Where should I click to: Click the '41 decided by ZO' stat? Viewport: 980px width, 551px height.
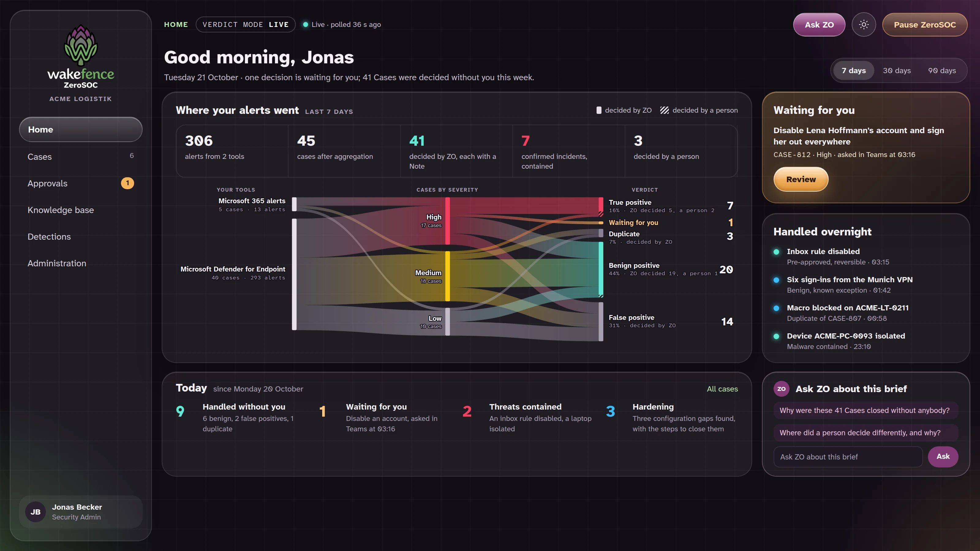456,151
